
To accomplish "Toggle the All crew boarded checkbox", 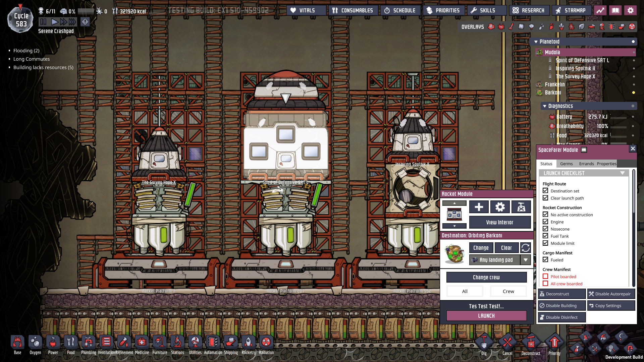I will [x=545, y=284].
